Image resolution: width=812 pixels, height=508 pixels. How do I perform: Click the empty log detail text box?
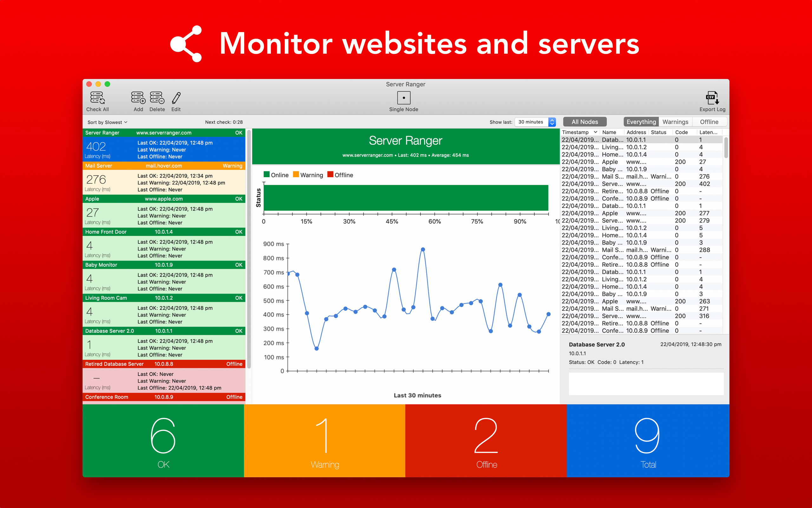(x=646, y=384)
